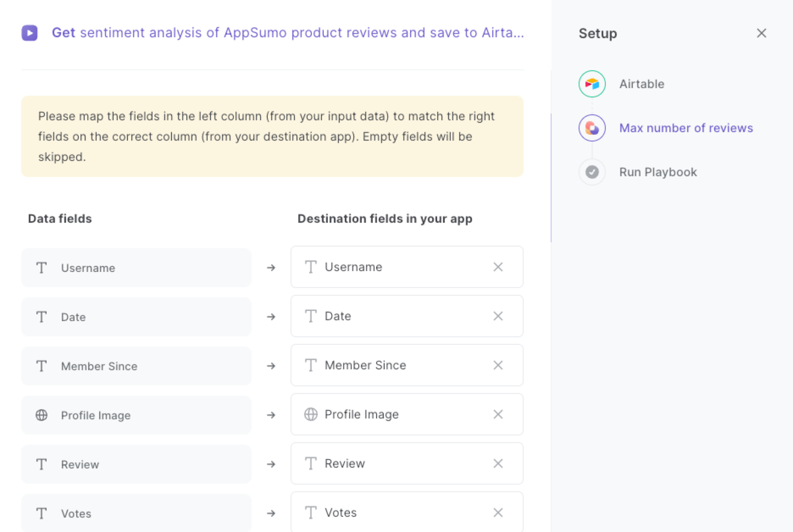Image resolution: width=793 pixels, height=532 pixels.
Task: Click the arrow between the Member Since fields
Action: point(271,366)
